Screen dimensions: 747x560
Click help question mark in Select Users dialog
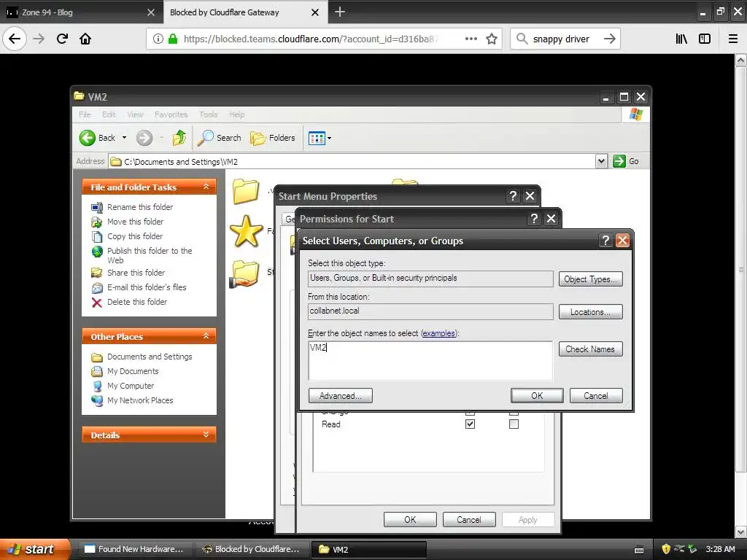click(x=605, y=241)
